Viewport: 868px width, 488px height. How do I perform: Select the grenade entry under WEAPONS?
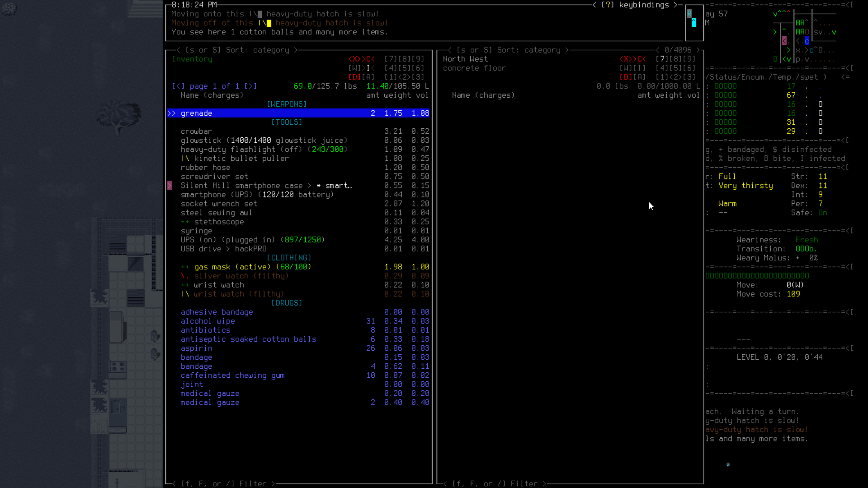click(x=197, y=113)
